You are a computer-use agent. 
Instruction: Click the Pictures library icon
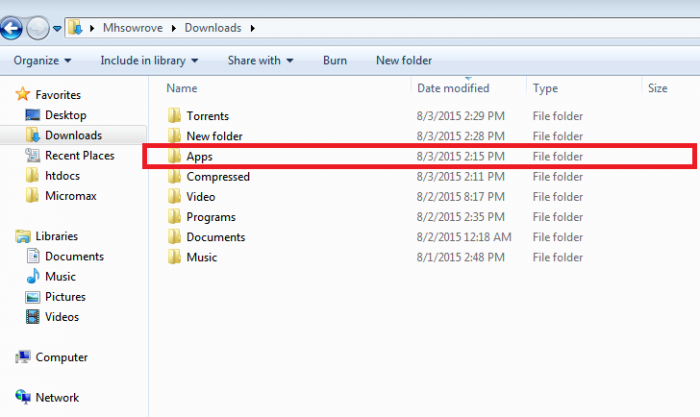pyautogui.click(x=33, y=296)
